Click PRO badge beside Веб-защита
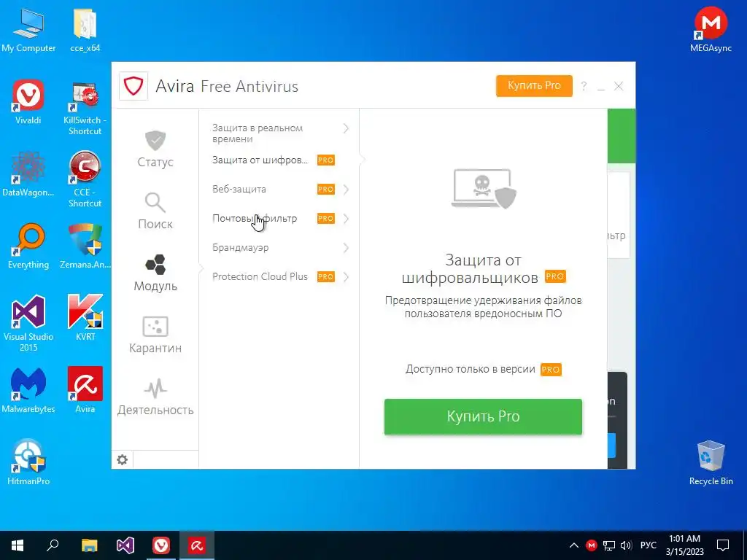This screenshot has width=747, height=560. coord(326,190)
